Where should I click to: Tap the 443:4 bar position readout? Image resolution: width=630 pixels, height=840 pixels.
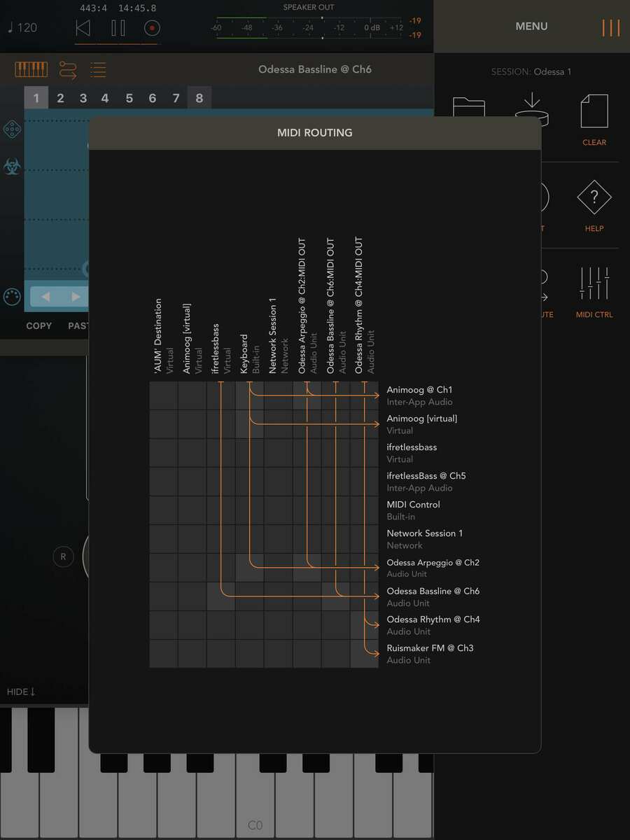tap(93, 8)
